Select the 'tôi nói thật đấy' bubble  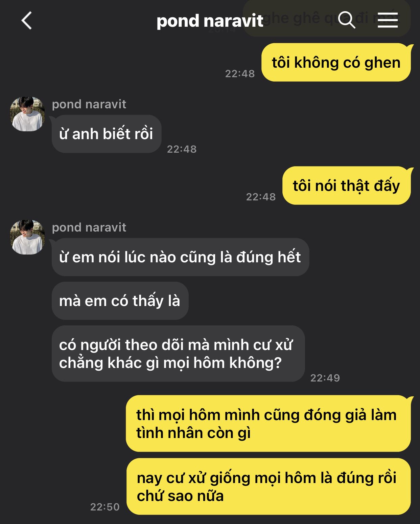[347, 185]
